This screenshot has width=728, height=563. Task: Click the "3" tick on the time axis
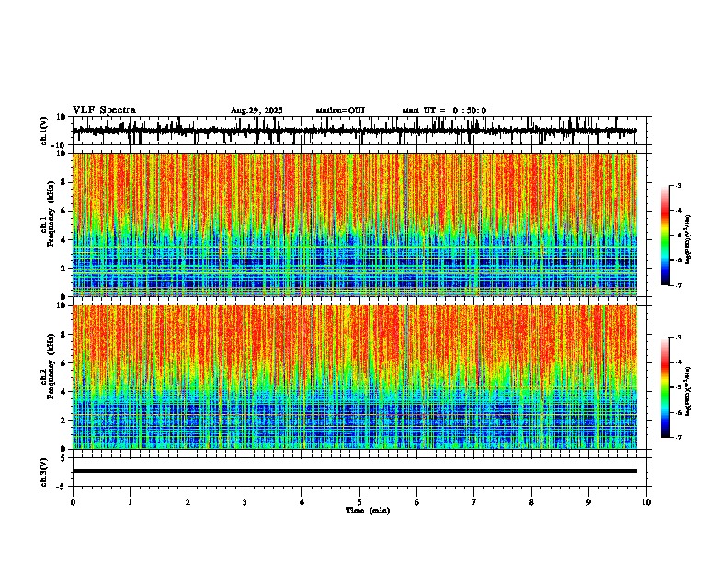click(245, 502)
